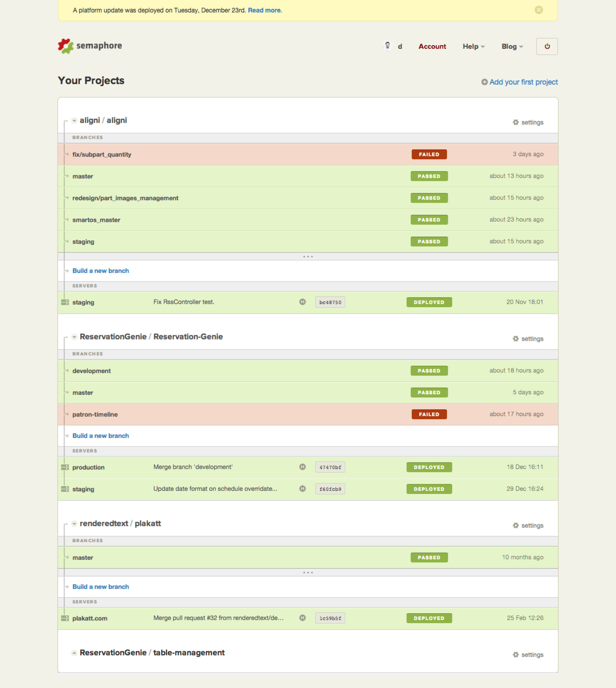Collapse the ReservationGenie / Reservation-Genie project

74,337
